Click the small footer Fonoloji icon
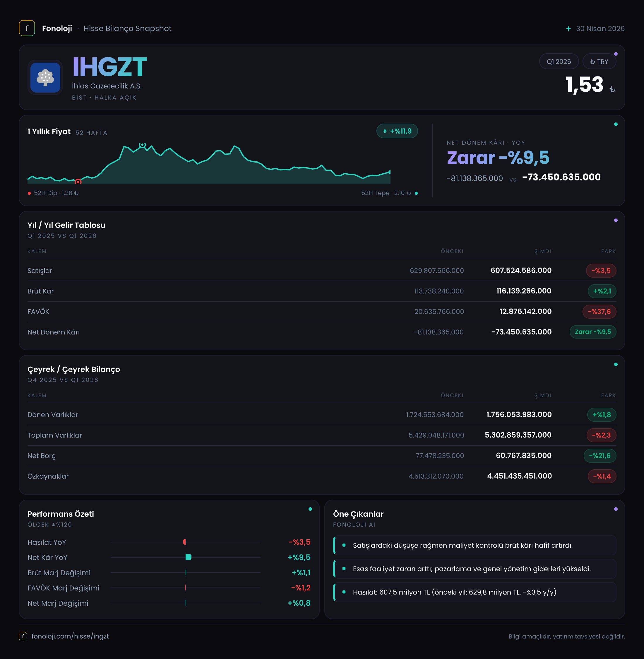Screen dimensions: 644x659 [x=23, y=636]
